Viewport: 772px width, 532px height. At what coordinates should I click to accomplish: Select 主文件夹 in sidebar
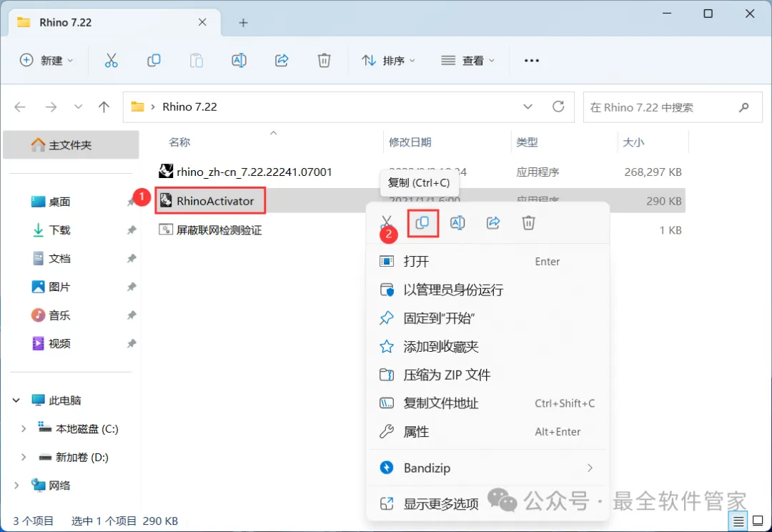[x=71, y=145]
